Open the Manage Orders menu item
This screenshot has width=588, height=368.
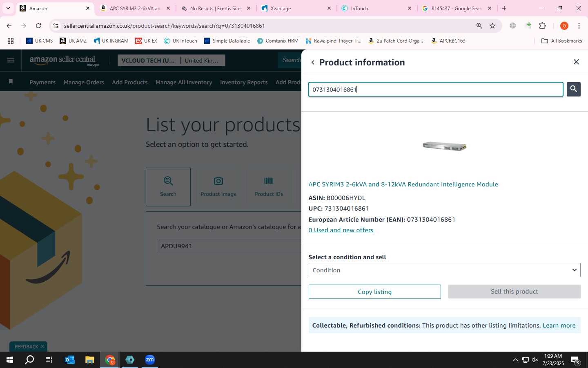coord(84,82)
